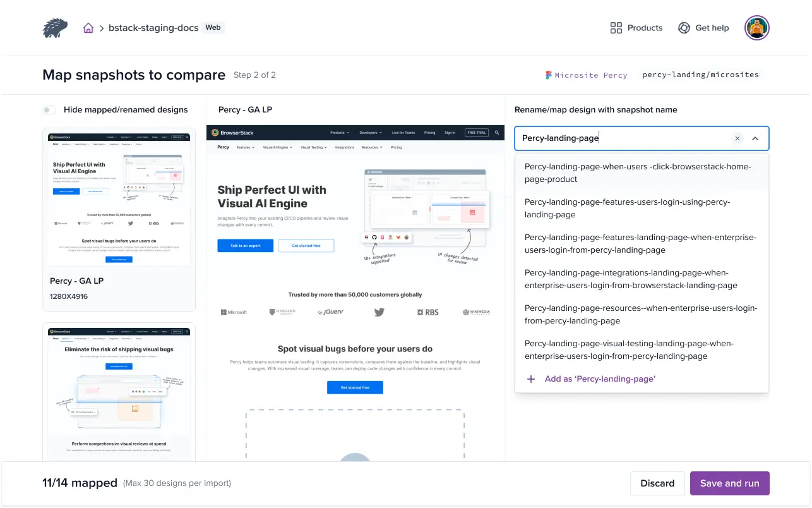
Task: Select the second design thumbnail card
Action: 119,392
